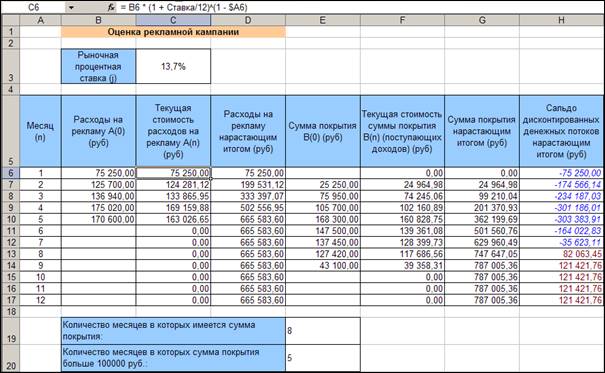The height and width of the screenshot is (373, 605).
Task: Click the fill handle of cell C6
Action: (x=210, y=179)
